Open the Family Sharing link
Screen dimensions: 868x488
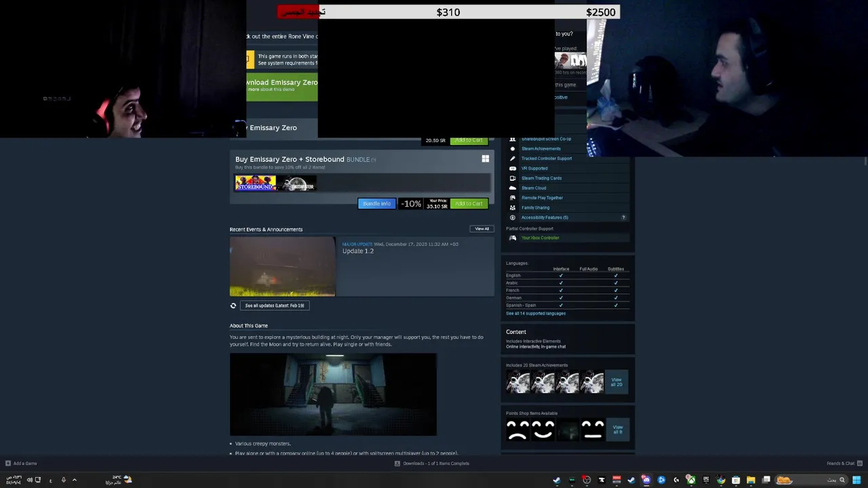click(536, 207)
